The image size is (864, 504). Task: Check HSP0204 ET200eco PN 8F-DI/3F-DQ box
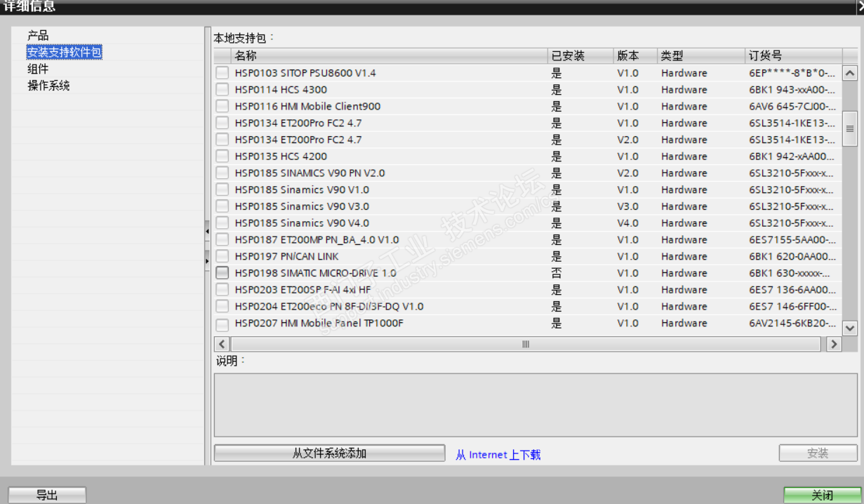[x=222, y=307]
